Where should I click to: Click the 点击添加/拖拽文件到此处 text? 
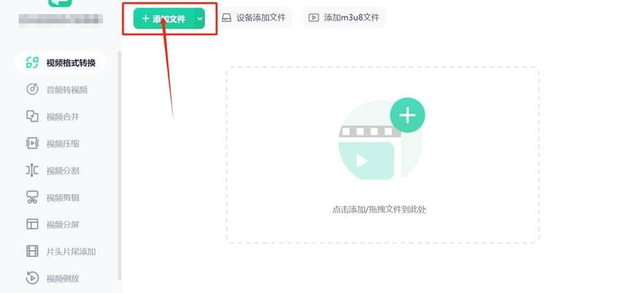(x=379, y=209)
